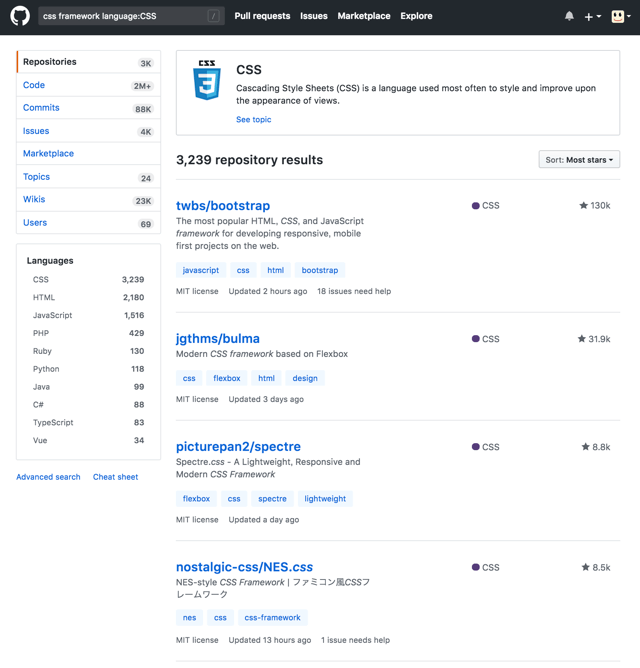Click the GitHub Octocat logo
This screenshot has width=640, height=668.
pyautogui.click(x=20, y=16)
